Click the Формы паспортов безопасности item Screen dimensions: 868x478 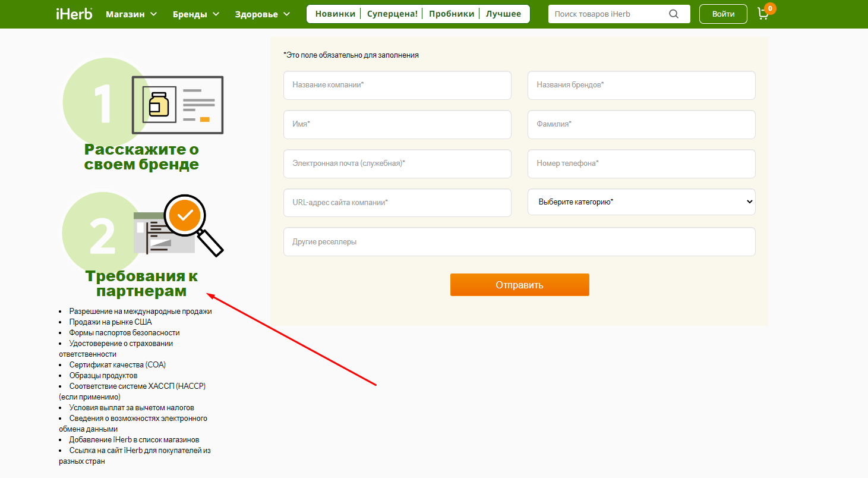pyautogui.click(x=124, y=332)
